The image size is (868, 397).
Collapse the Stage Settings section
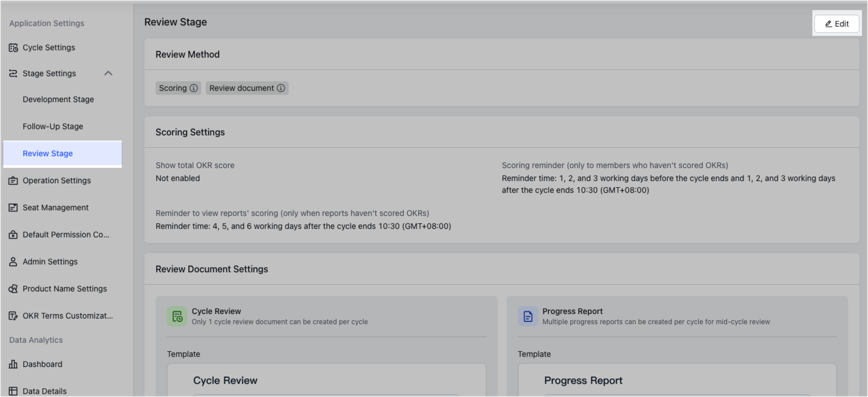(108, 73)
